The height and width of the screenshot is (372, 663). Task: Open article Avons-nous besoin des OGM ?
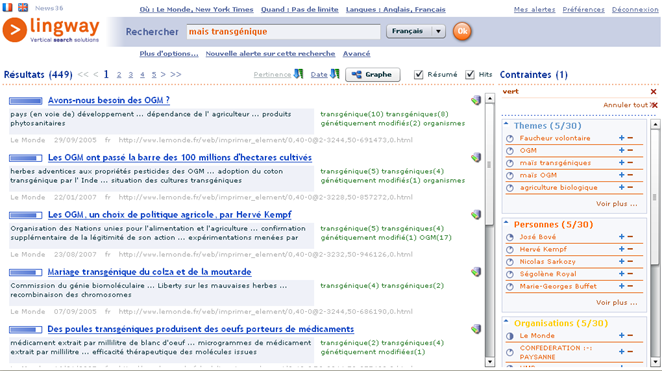pyautogui.click(x=109, y=100)
